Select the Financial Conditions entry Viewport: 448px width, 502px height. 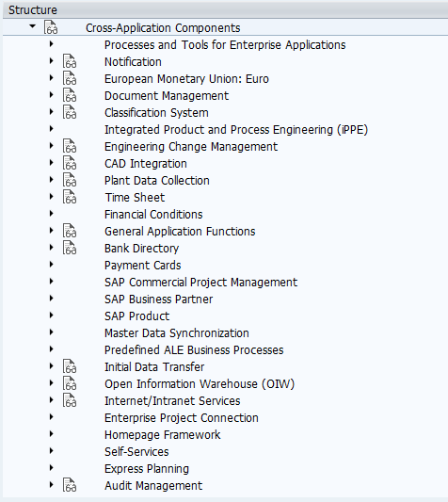153,215
